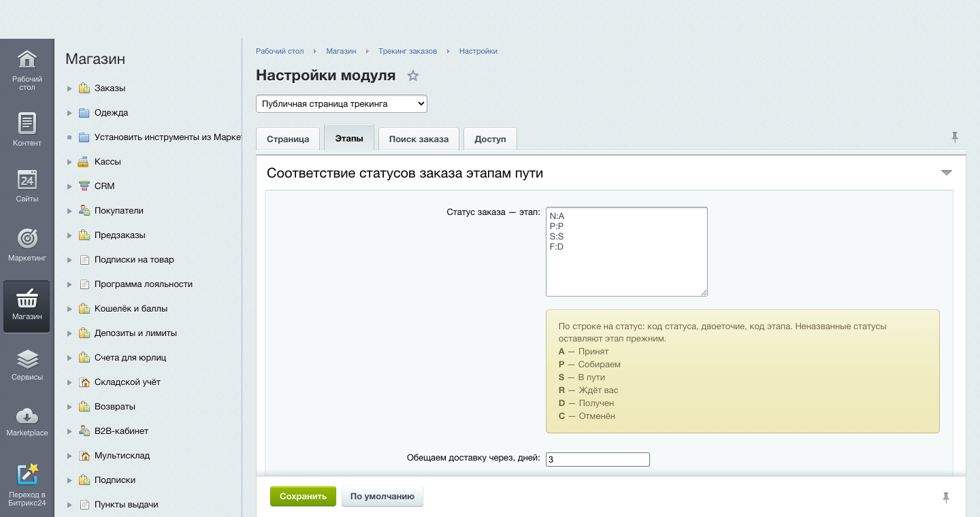The image size is (980, 517).
Task: Click the pin icon beside Сохранить bar
Action: pos(946,497)
